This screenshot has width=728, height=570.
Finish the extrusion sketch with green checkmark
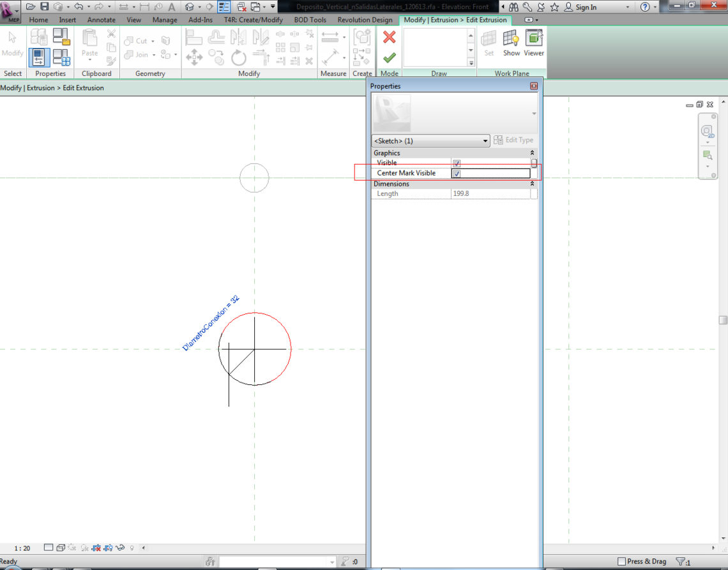click(x=390, y=57)
